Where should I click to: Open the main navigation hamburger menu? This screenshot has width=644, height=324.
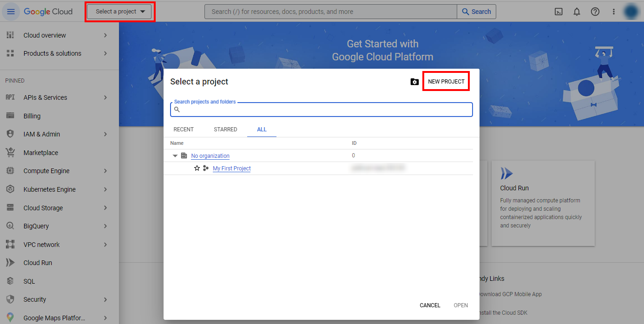point(11,12)
